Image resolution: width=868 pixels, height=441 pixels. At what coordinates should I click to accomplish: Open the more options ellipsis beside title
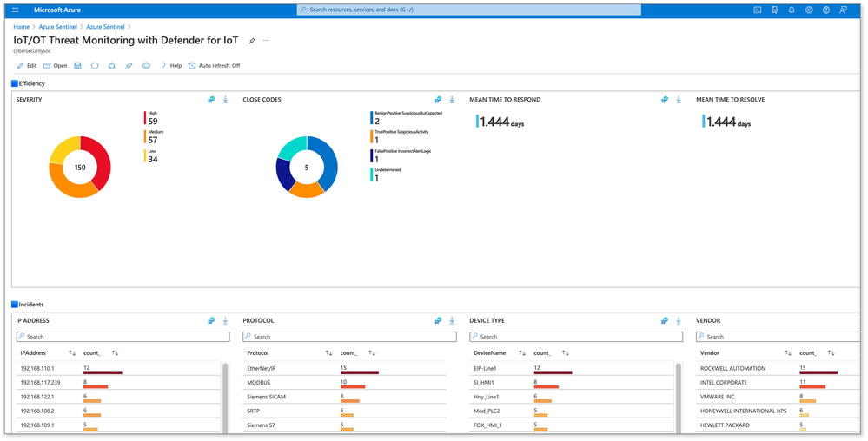[266, 41]
